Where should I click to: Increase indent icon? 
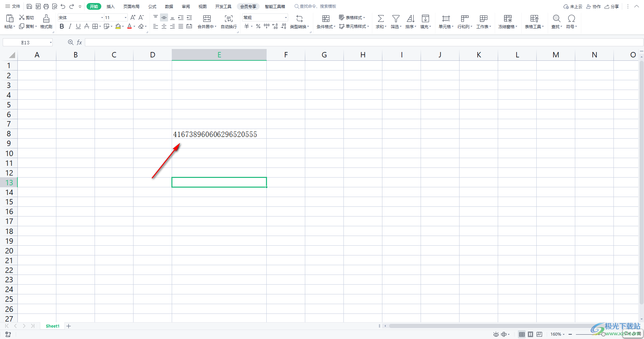[x=189, y=17]
